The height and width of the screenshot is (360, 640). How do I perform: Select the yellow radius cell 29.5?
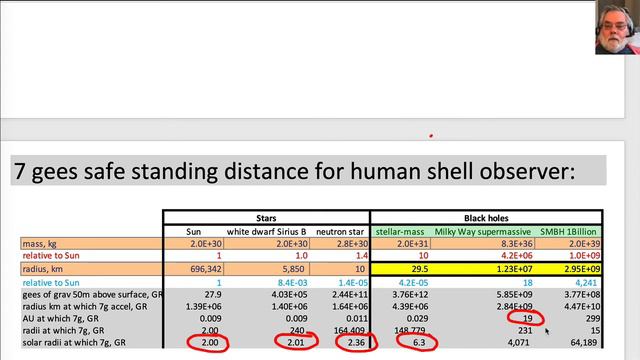tap(420, 269)
